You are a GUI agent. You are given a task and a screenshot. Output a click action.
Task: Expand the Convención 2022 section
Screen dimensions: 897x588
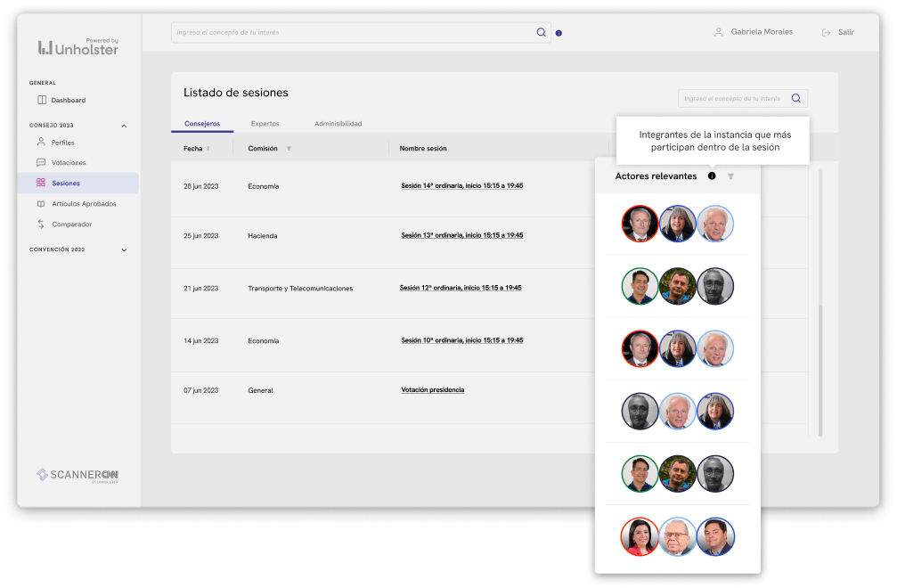coord(124,250)
